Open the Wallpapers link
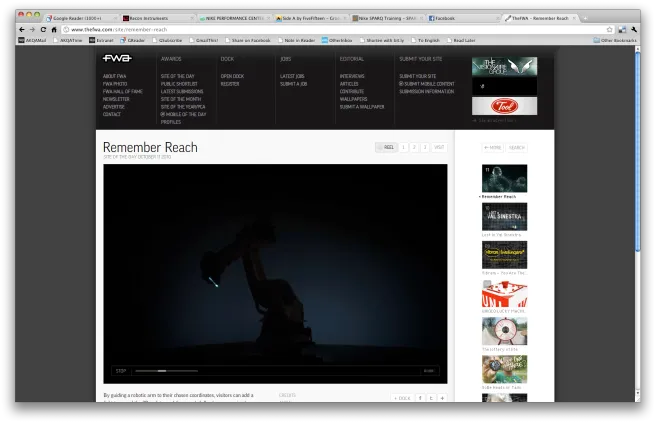 (354, 99)
